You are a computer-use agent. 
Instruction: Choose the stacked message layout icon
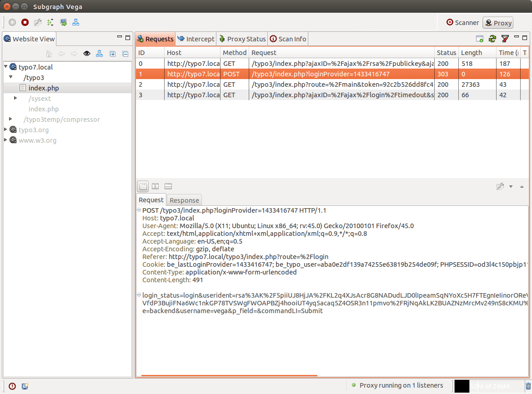tap(168, 186)
